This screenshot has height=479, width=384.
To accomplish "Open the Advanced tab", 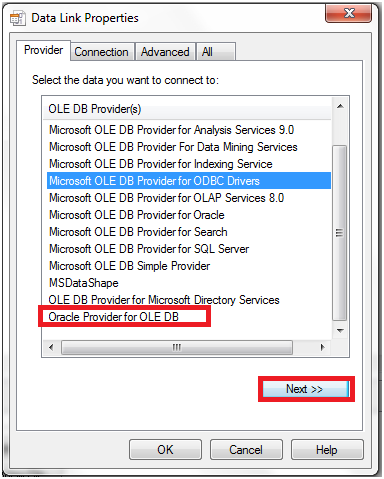I will point(165,52).
